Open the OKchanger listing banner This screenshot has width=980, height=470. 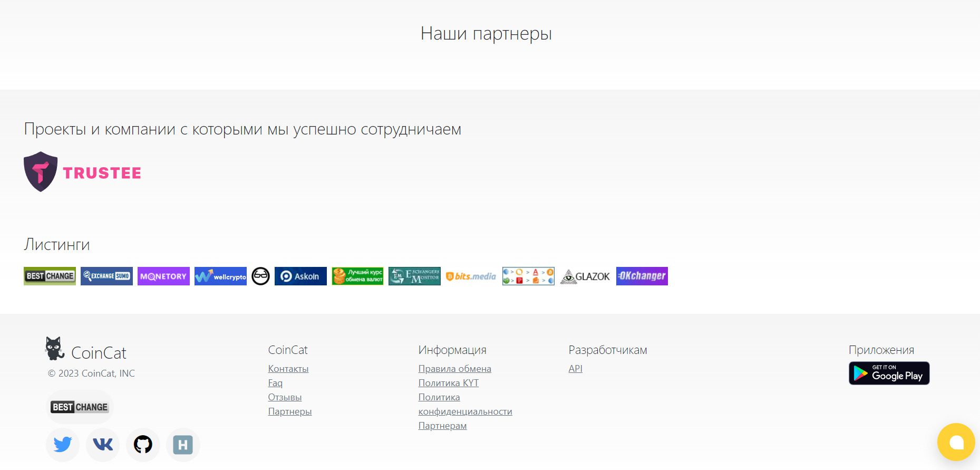(642, 276)
